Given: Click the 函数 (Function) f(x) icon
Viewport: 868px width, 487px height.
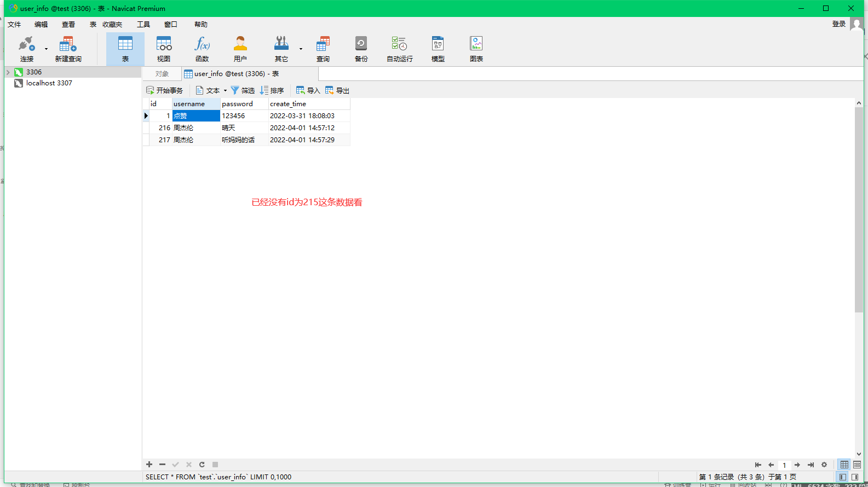Looking at the screenshot, I should coord(202,49).
